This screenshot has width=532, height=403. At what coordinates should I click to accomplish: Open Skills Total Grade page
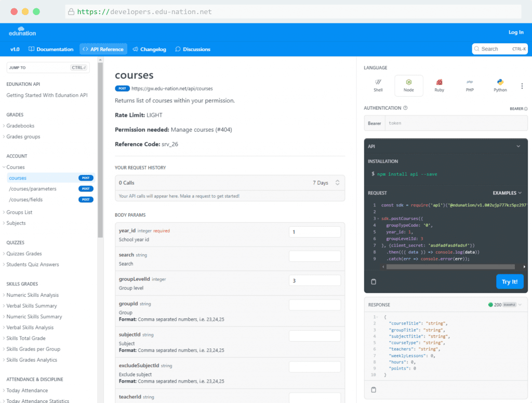(x=26, y=338)
